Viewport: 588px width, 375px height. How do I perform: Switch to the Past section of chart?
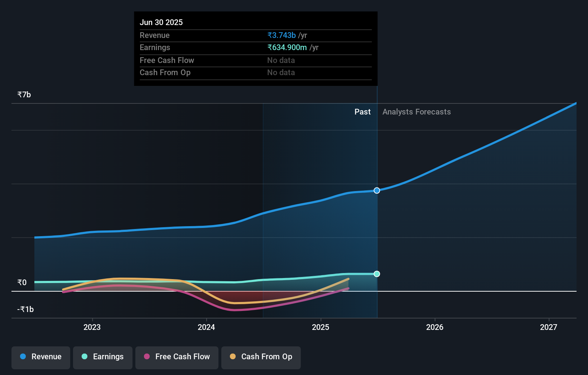tap(363, 112)
